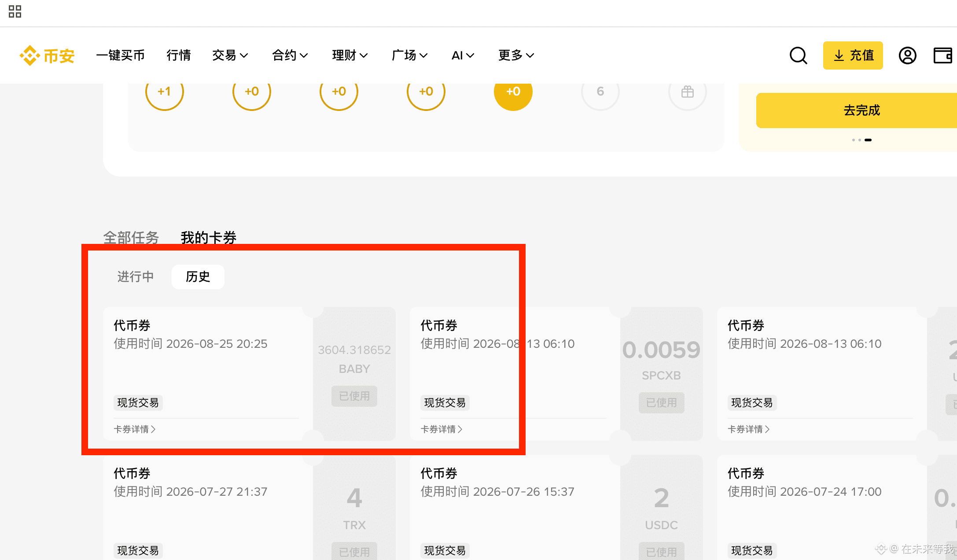Click the 去完成 button
Viewport: 957px width, 560px height.
[x=857, y=111]
